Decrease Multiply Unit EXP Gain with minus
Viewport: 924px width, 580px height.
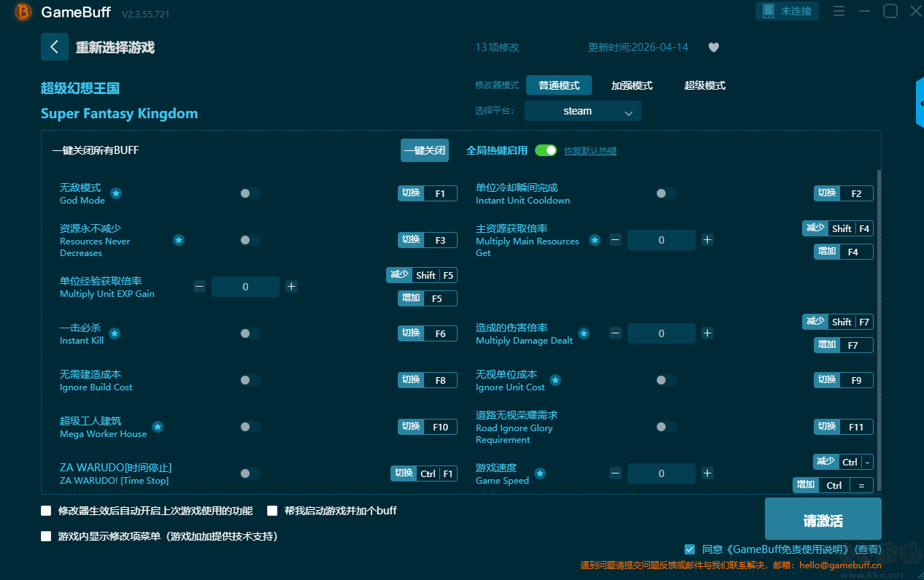tap(199, 287)
